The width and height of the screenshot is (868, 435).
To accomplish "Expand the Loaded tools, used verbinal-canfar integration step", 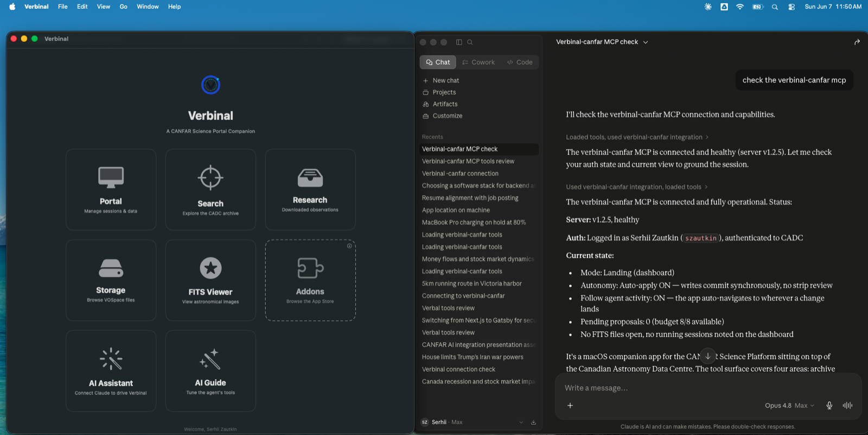I will click(637, 137).
